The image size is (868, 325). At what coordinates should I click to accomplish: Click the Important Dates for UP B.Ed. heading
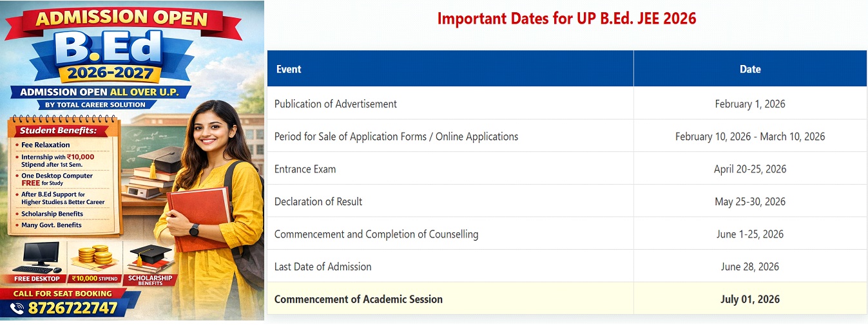(566, 18)
